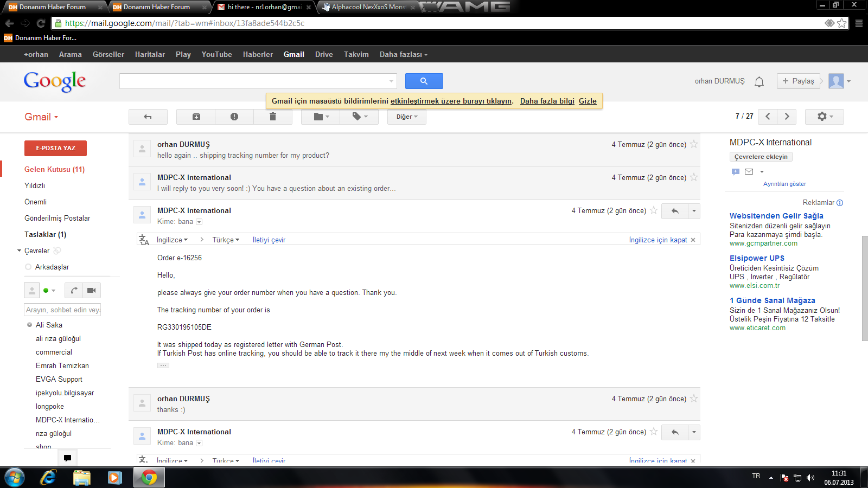Click the phone call icon in chat
868x488 pixels.
74,291
